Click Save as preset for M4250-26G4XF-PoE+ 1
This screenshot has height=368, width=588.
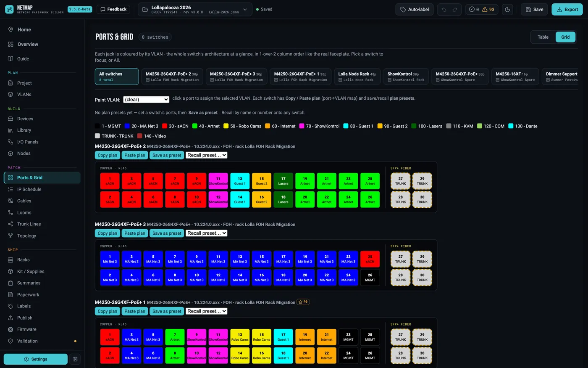[x=167, y=311]
